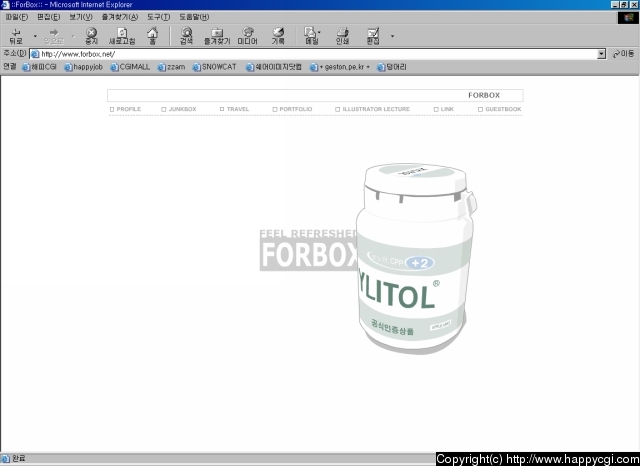Open the PROFILE page link
The image size is (640, 466).
(125, 109)
